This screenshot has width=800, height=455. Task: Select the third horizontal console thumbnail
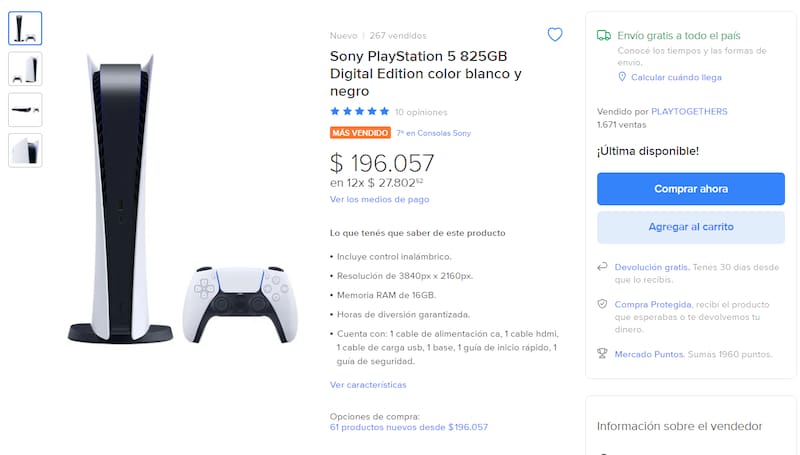[25, 109]
